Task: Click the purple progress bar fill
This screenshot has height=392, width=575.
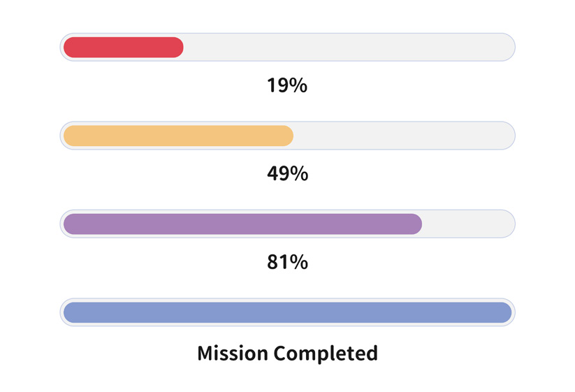Action: tap(242, 224)
